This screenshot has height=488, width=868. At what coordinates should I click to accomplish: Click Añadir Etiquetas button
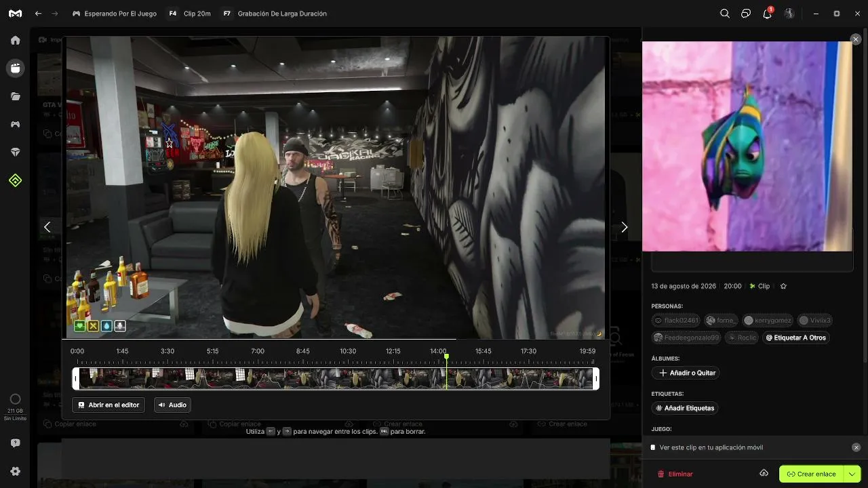point(685,408)
